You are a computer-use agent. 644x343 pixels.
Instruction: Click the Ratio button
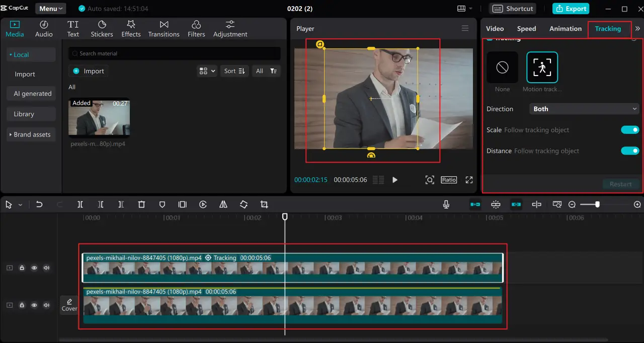(x=449, y=180)
